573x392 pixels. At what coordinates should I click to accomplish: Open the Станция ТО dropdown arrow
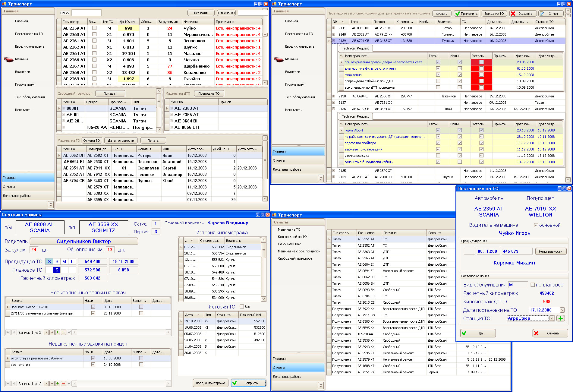[552, 318]
